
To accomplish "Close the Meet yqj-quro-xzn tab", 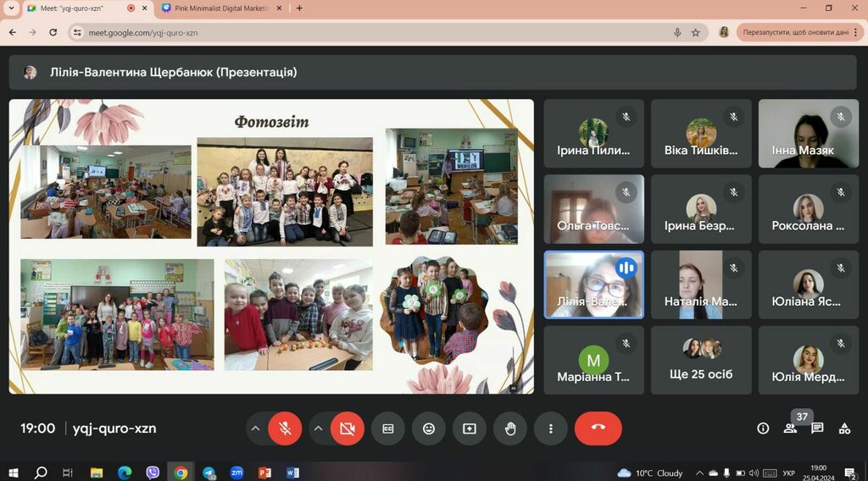I will point(145,8).
